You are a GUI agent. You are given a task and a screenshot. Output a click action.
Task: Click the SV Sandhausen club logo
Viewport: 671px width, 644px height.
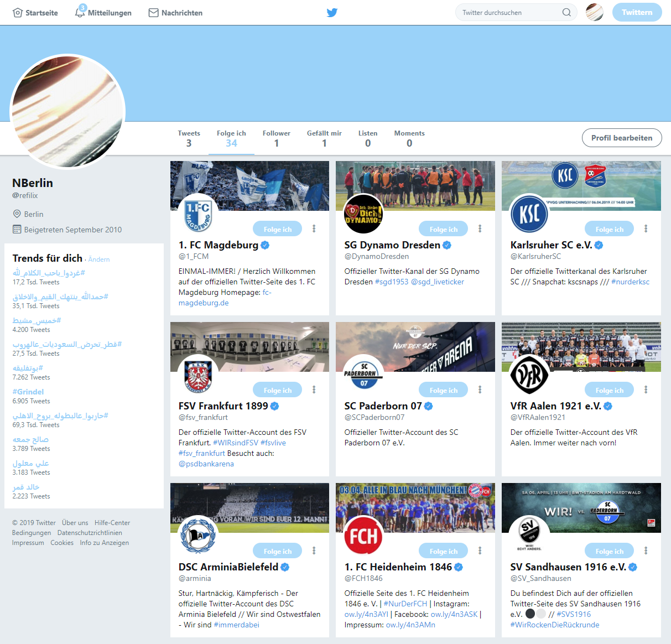pyautogui.click(x=529, y=536)
